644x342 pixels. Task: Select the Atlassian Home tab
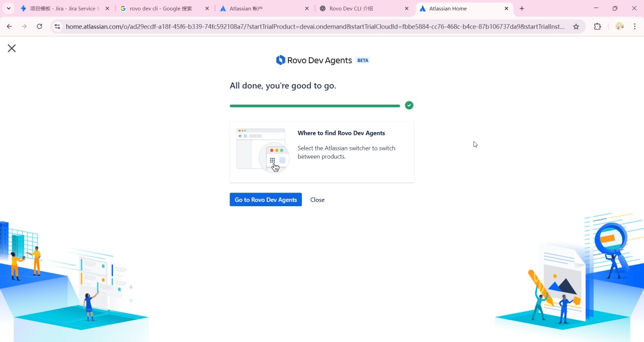464,9
